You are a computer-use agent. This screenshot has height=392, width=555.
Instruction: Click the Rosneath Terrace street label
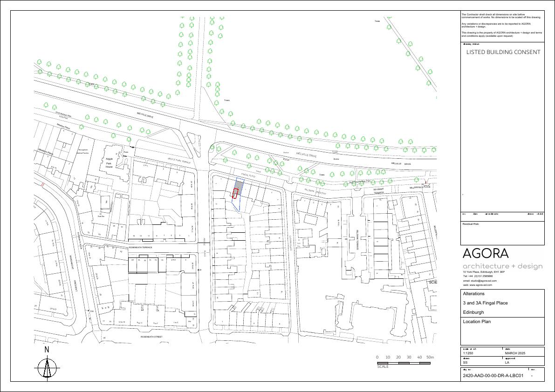(140, 248)
